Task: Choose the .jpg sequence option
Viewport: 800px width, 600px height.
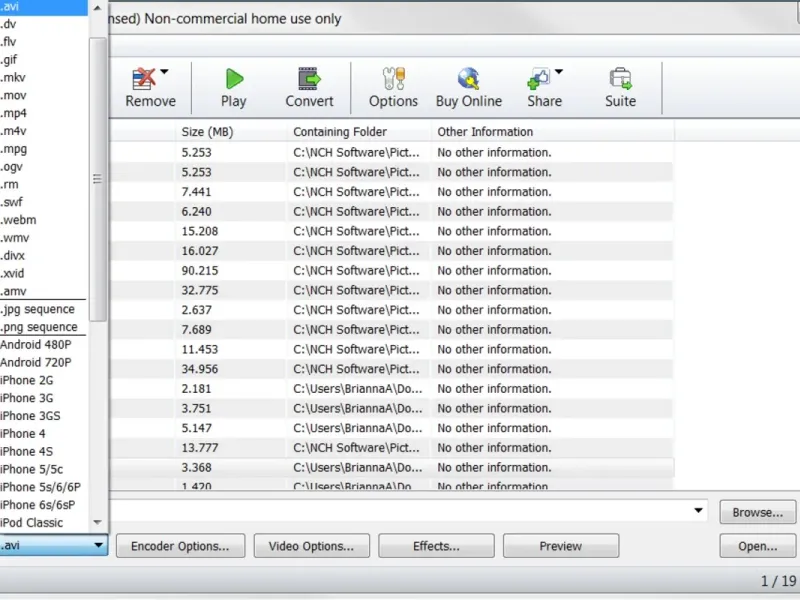Action: tap(44, 309)
